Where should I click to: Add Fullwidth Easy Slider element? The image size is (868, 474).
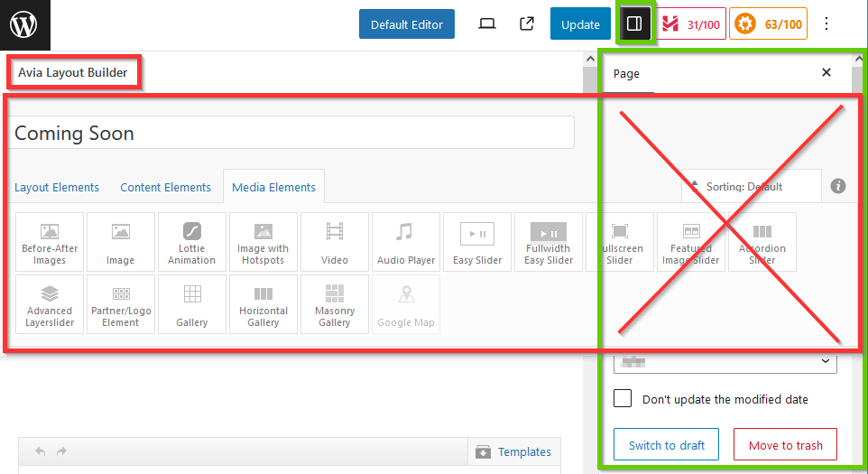point(549,242)
